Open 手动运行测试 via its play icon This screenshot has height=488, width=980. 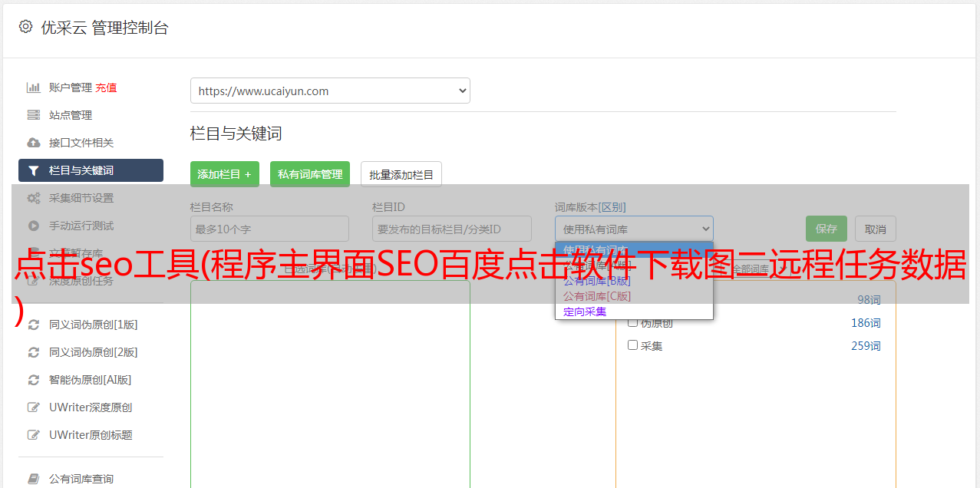(33, 226)
